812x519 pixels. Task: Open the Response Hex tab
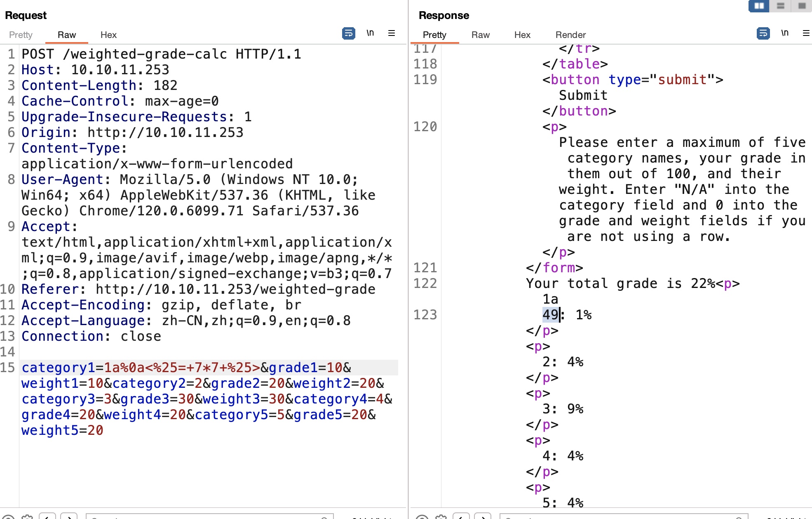(x=522, y=35)
